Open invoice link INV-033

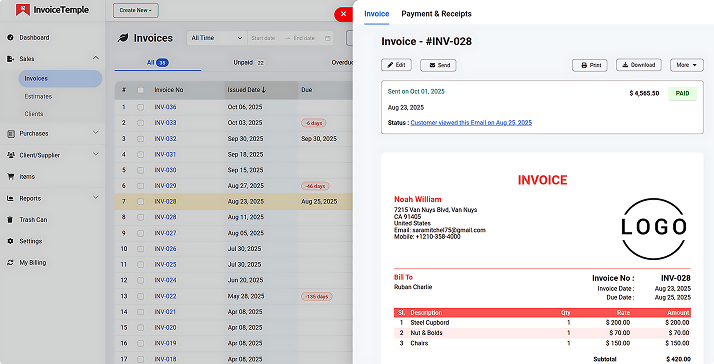tap(165, 123)
